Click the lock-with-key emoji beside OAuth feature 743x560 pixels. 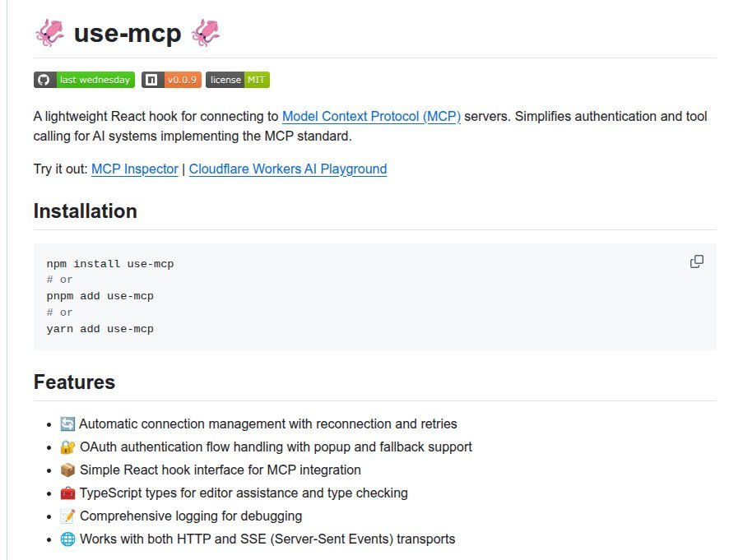67,447
